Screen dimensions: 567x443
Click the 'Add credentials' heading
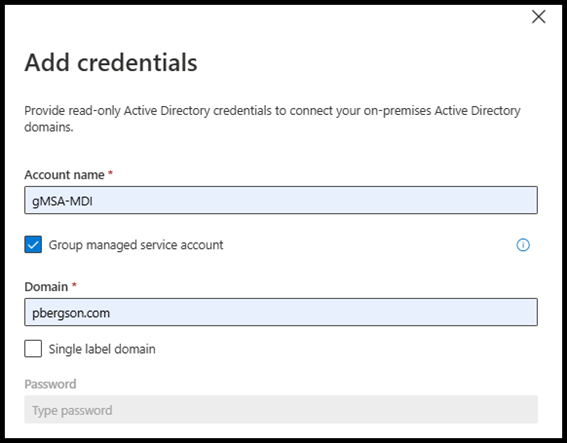tap(111, 63)
